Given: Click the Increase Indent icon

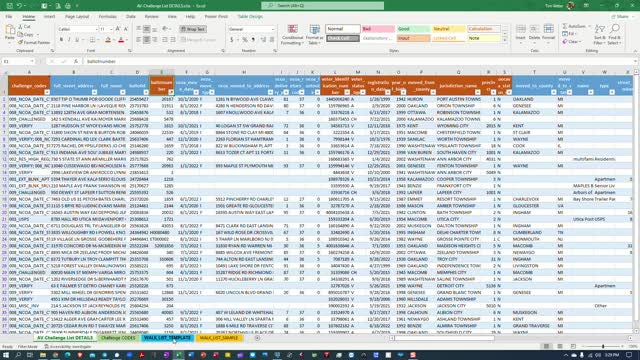Looking at the screenshot, I should click(173, 40).
